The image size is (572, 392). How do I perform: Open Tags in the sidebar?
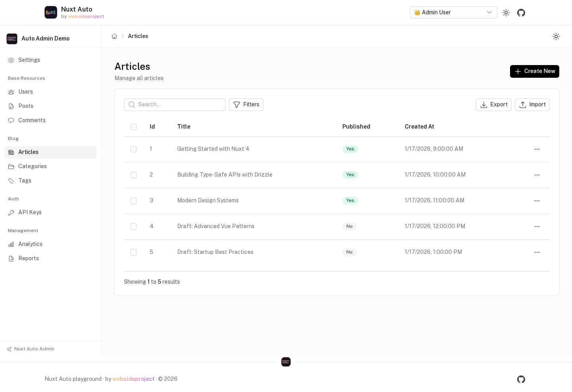point(50,181)
